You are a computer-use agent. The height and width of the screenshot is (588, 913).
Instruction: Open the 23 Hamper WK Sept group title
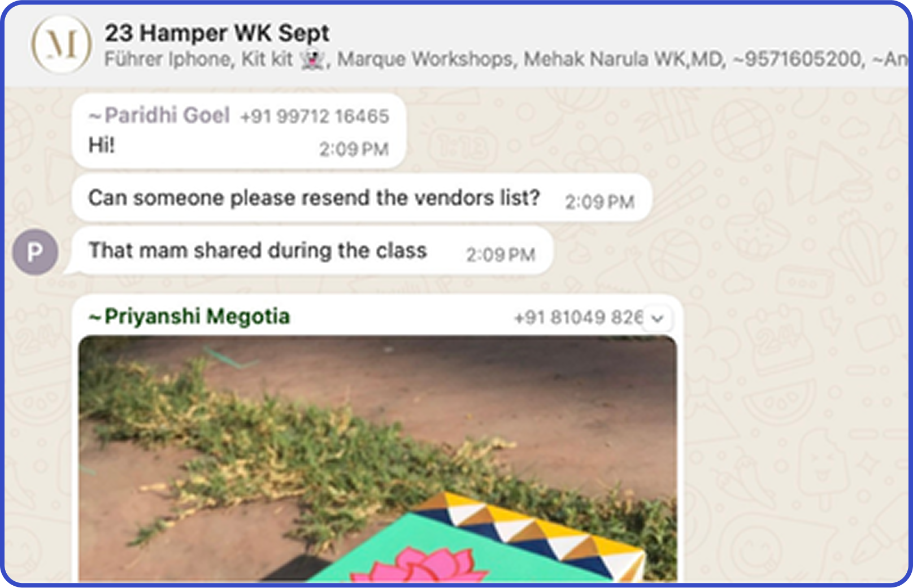[x=216, y=33]
